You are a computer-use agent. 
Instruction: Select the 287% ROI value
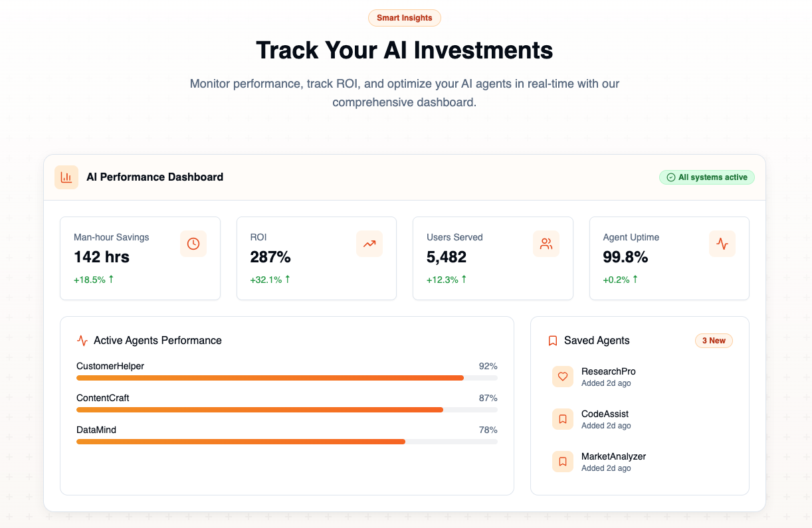tap(270, 257)
